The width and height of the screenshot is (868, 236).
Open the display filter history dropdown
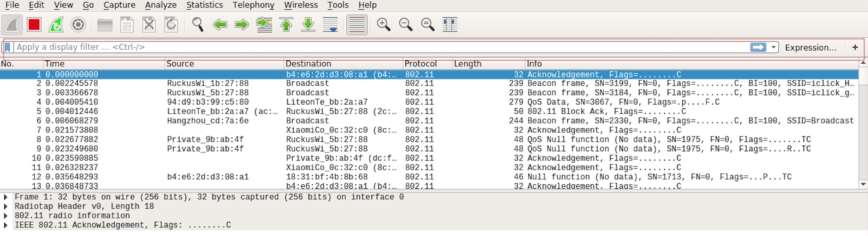773,47
